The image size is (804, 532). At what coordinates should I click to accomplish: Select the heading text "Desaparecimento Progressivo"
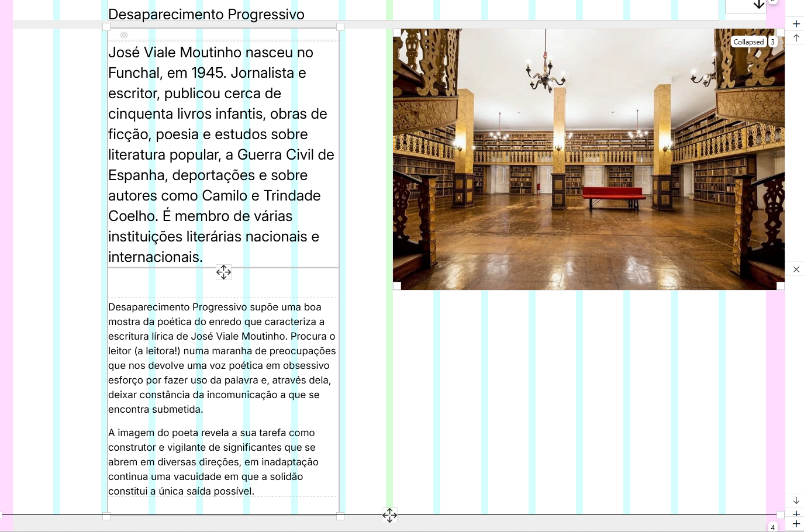[207, 14]
